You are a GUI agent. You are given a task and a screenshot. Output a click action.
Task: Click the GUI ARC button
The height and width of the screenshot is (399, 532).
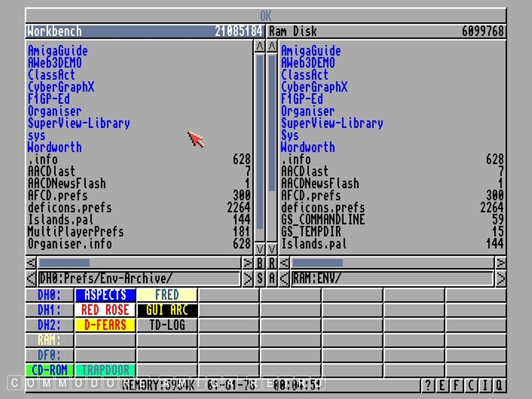[167, 310]
